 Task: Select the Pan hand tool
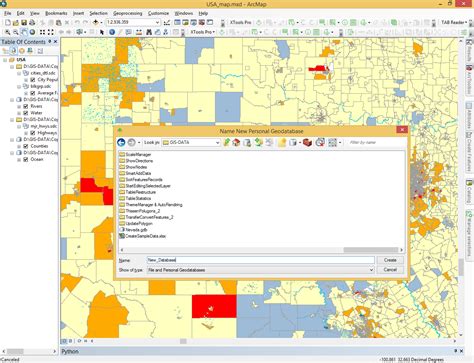pos(24,32)
